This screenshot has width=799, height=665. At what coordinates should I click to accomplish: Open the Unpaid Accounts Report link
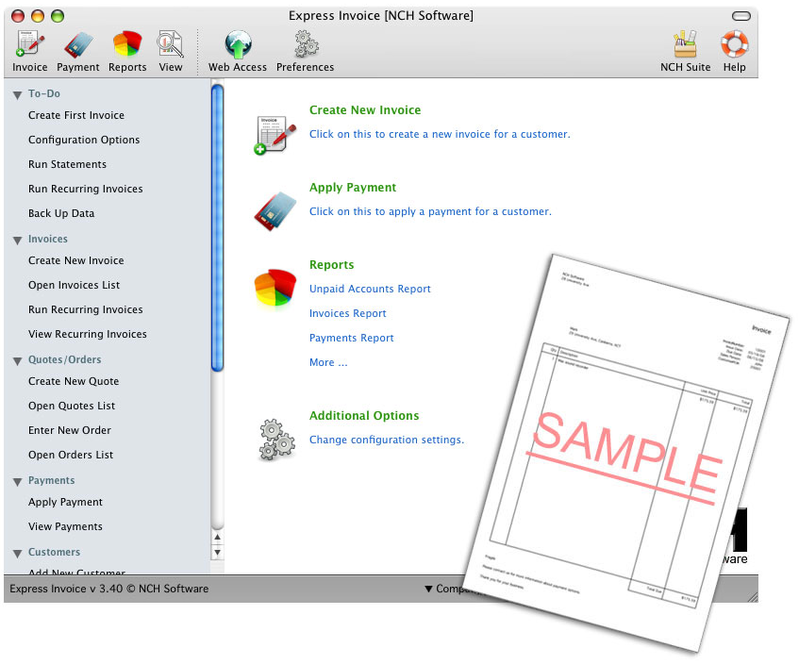pos(370,289)
